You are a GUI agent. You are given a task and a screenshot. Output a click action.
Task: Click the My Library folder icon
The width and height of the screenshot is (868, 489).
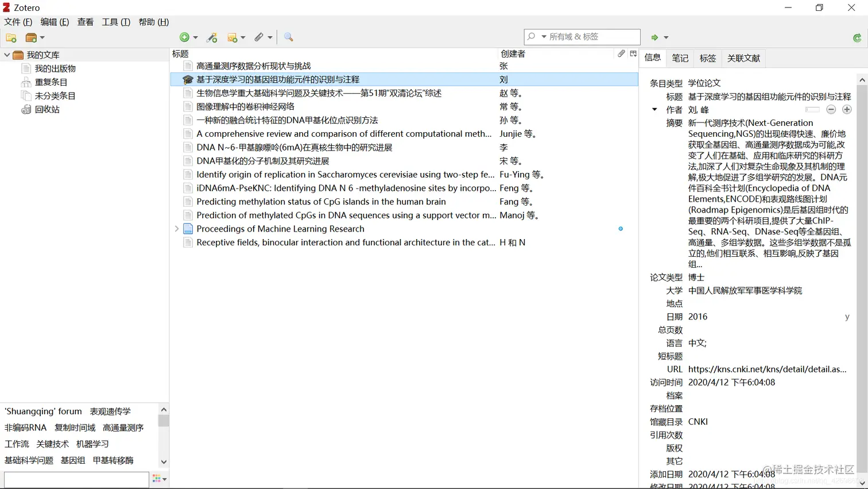[x=18, y=55]
